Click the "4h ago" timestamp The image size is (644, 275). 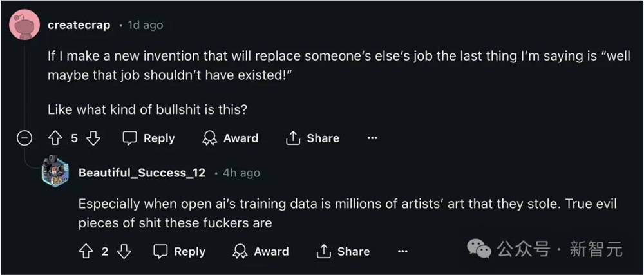click(x=241, y=173)
